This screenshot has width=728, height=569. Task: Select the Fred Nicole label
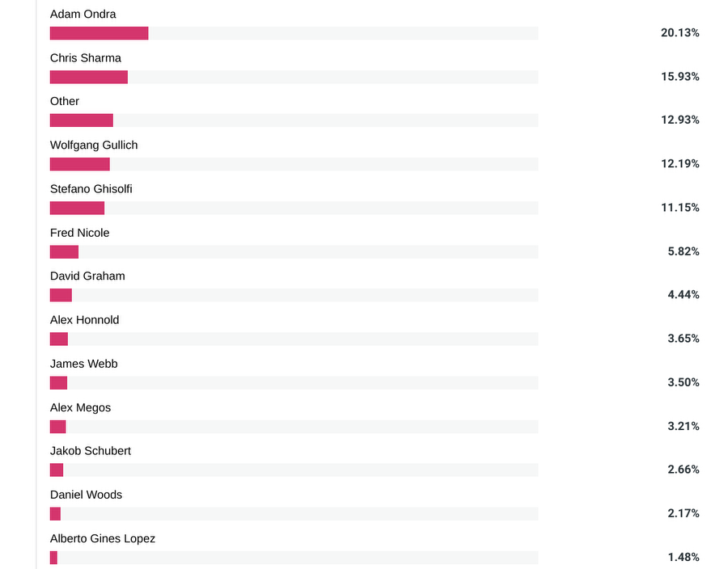click(x=80, y=233)
